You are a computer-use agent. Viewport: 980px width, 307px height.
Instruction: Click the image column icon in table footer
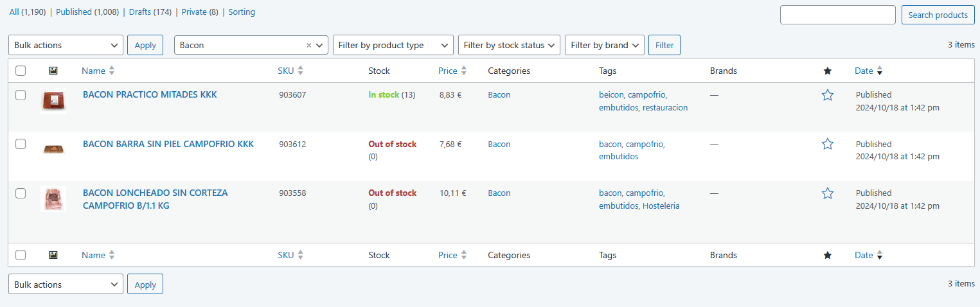(x=53, y=256)
